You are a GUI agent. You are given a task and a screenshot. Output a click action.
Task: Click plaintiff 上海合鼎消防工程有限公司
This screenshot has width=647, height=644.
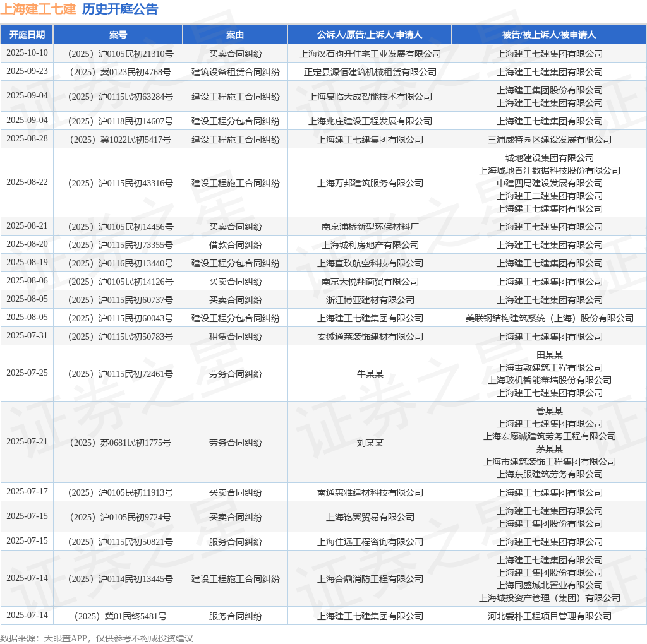pyautogui.click(x=370, y=579)
